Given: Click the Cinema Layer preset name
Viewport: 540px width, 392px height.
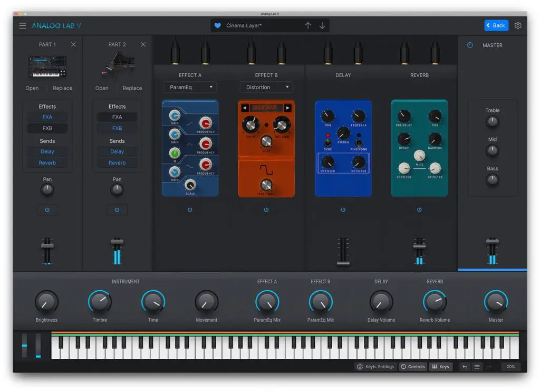Looking at the screenshot, I should (x=244, y=25).
